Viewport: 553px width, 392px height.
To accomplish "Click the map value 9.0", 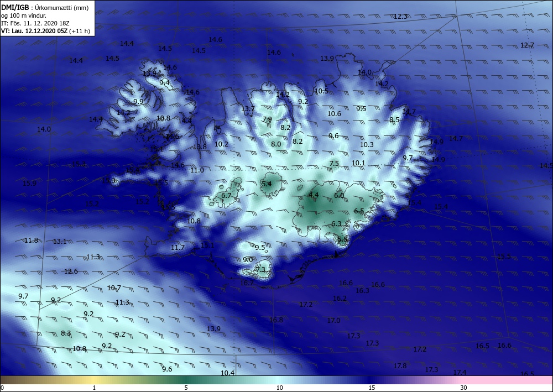I will (248, 259).
